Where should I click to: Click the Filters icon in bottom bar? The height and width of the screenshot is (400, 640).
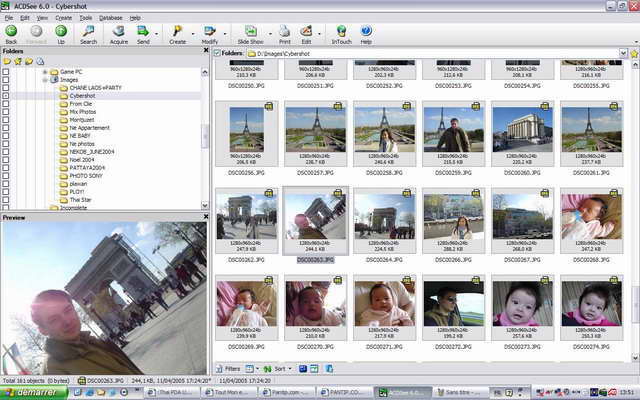(219, 369)
